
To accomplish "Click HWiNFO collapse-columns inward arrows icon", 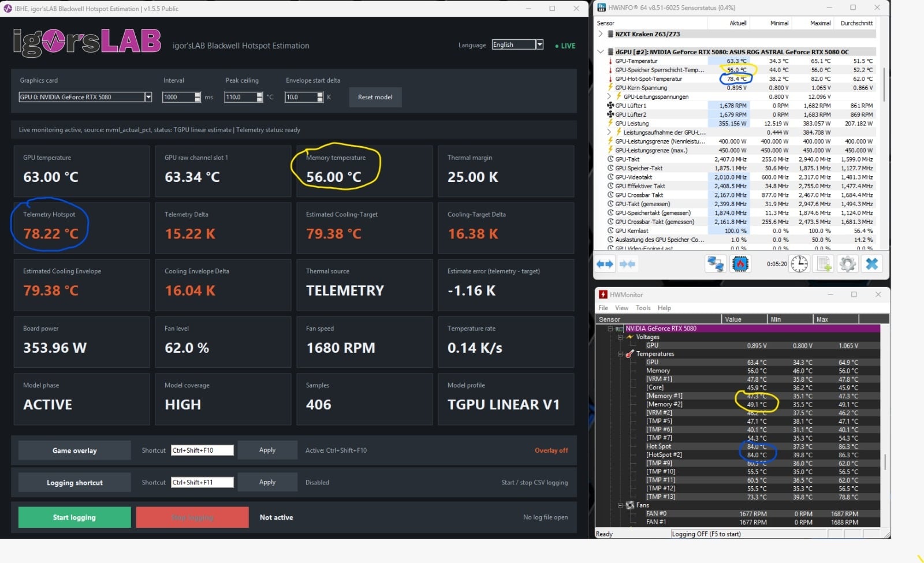I will 628,264.
